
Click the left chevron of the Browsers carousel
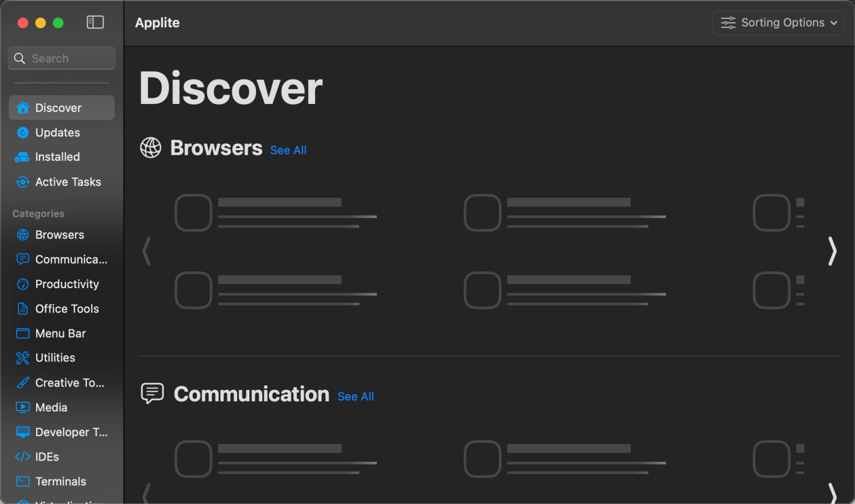coord(146,251)
